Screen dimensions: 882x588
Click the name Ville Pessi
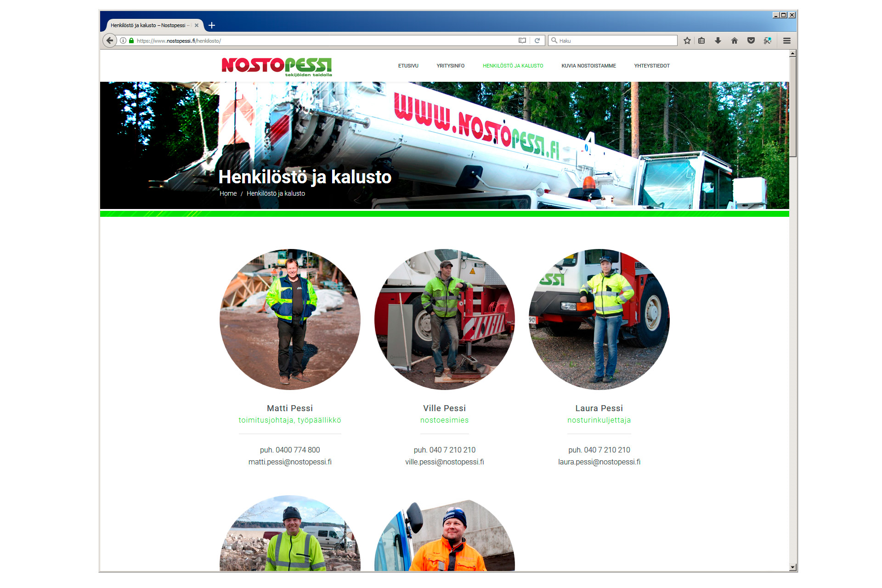coord(445,408)
